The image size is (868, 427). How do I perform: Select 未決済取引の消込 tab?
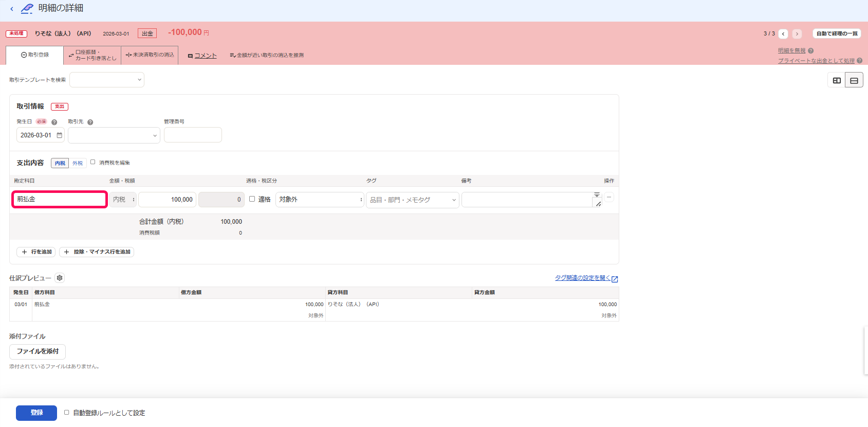pos(150,55)
